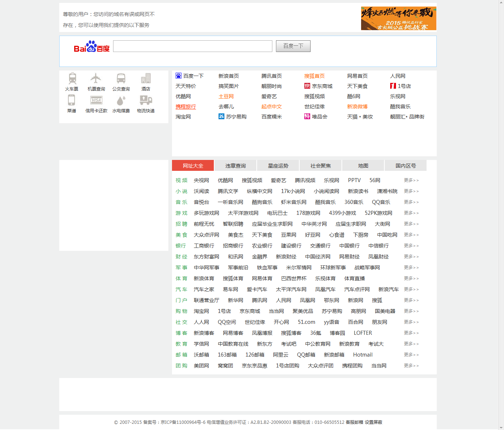This screenshot has height=430, width=504.
Task: Click the 菜谱 recipe icon
Action: (x=72, y=100)
